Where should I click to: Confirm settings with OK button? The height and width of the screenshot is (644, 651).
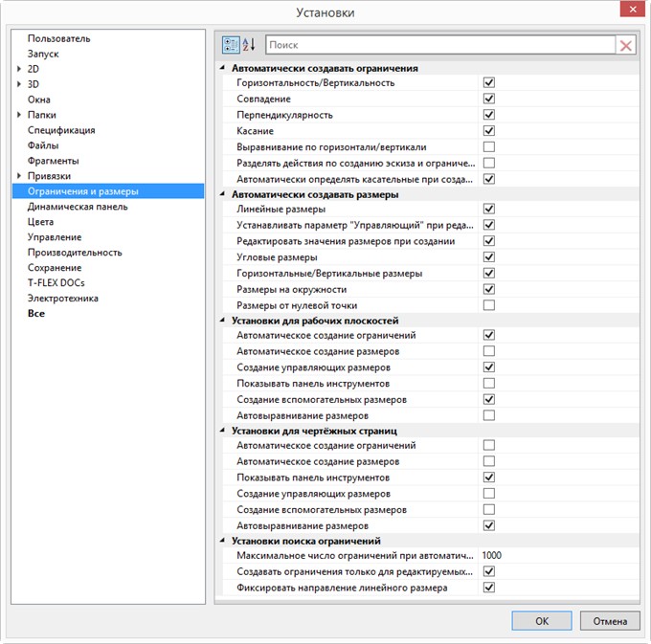(542, 621)
